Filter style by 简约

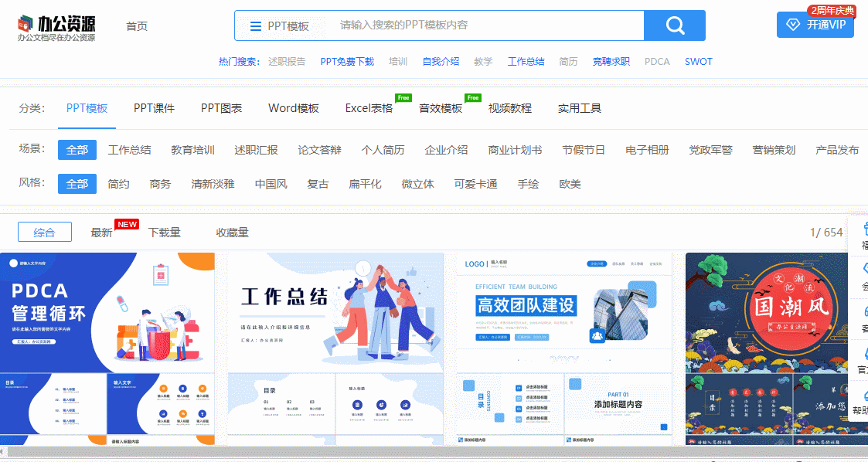pos(118,184)
